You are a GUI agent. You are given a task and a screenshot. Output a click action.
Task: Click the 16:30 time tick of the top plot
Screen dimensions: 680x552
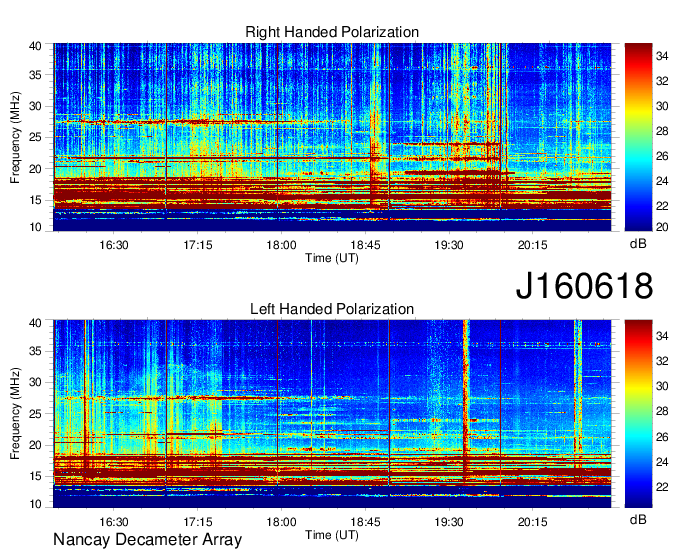tap(114, 245)
